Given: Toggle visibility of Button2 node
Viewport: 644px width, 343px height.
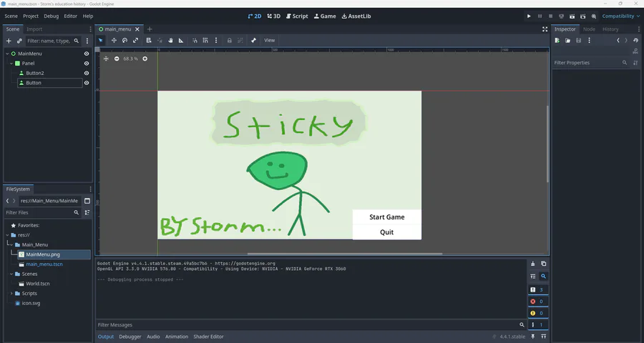Looking at the screenshot, I should tap(87, 73).
